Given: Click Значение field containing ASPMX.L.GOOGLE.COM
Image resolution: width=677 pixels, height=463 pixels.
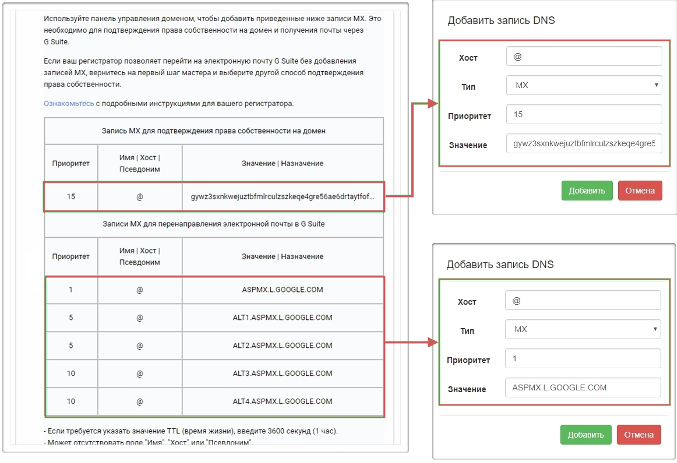Looking at the screenshot, I should tap(584, 386).
